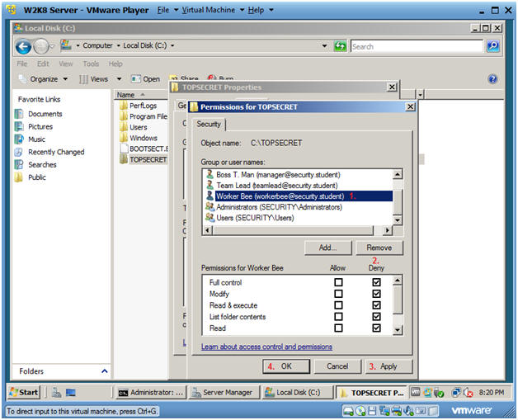The image size is (518, 420).
Task: Click the search magnifier icon in Explorer
Action: (x=492, y=46)
